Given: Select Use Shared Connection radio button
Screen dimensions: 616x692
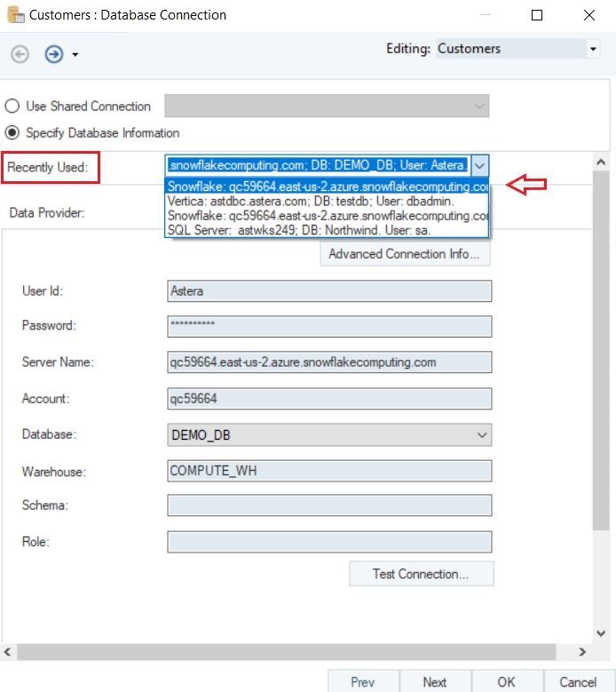Looking at the screenshot, I should (x=12, y=106).
